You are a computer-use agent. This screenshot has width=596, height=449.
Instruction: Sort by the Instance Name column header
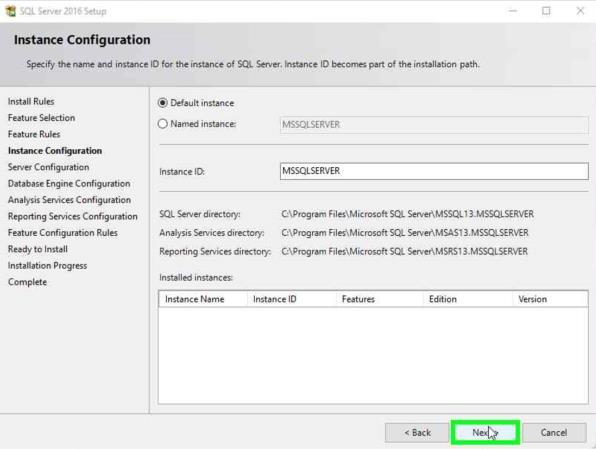[203, 299]
